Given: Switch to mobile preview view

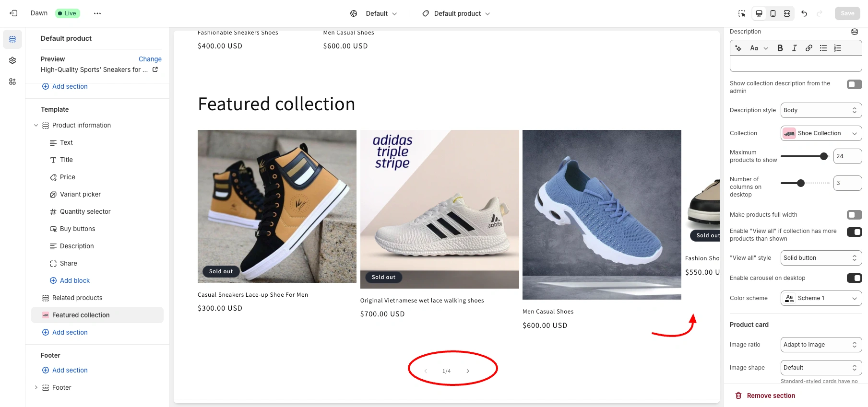Looking at the screenshot, I should pos(773,13).
